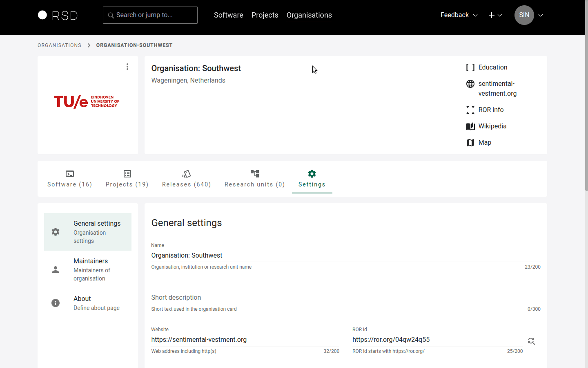Click the Short description input field
588x368 pixels.
click(x=345, y=297)
